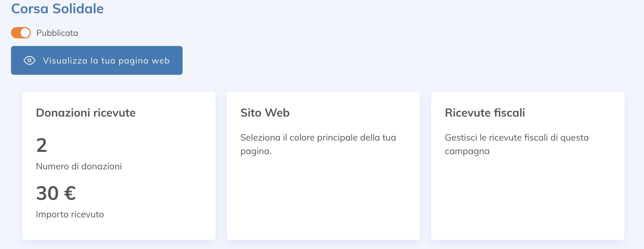Screen dimensions: 644x249
Task: Click "Gestisci le ricevute fiscali" description text
Action: coord(516,137)
